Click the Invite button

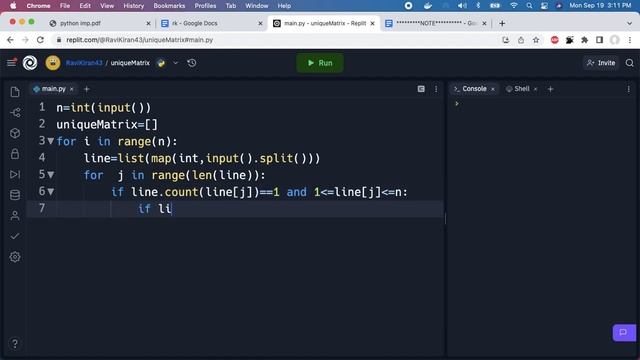click(x=601, y=63)
